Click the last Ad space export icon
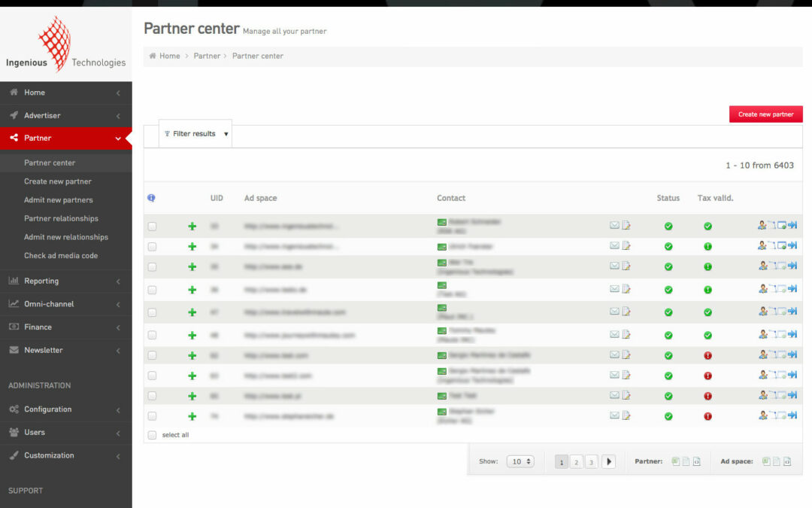812x508 pixels. click(x=787, y=461)
